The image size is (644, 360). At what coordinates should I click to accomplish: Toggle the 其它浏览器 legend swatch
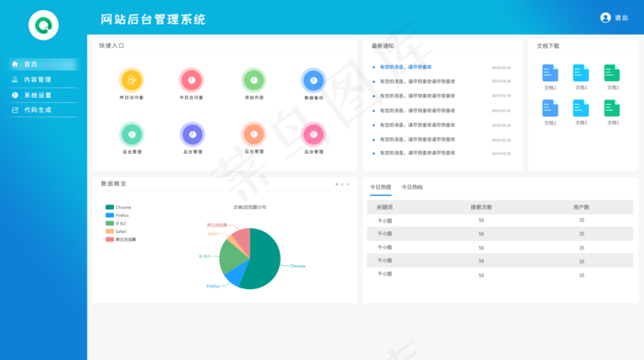(109, 239)
